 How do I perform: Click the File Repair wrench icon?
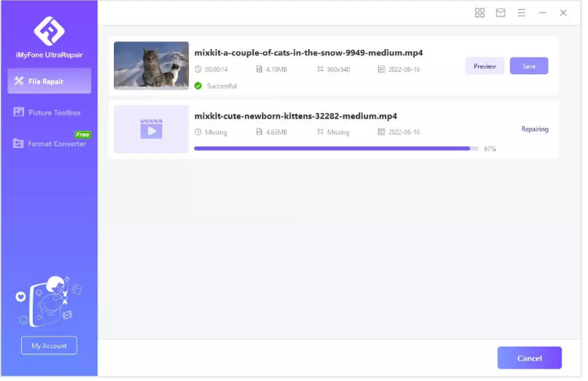[x=19, y=81]
